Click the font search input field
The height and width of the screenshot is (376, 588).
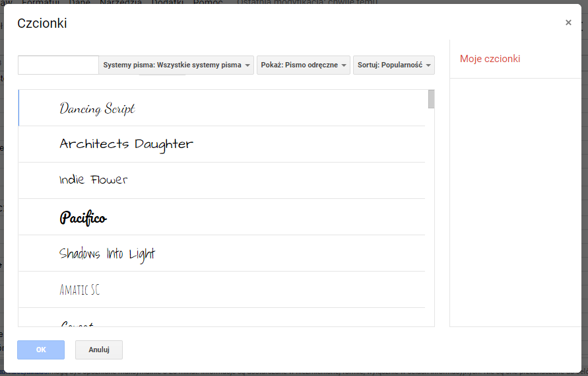click(x=58, y=65)
